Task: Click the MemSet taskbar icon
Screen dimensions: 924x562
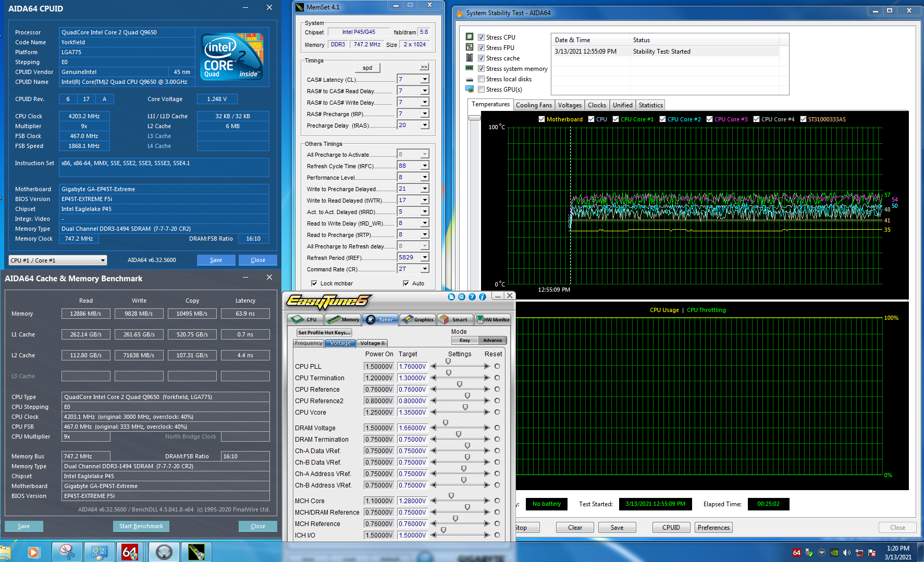Action: [196, 552]
